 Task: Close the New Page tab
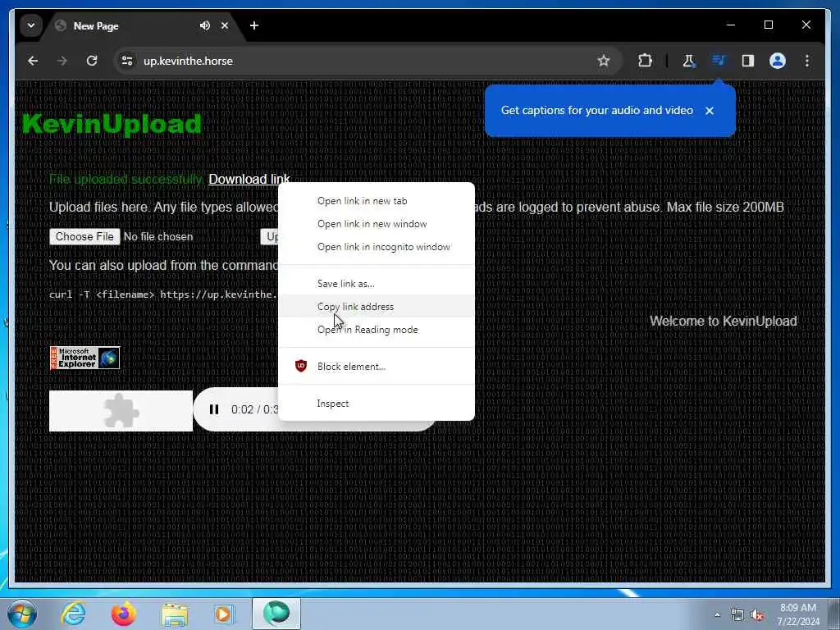tap(225, 25)
